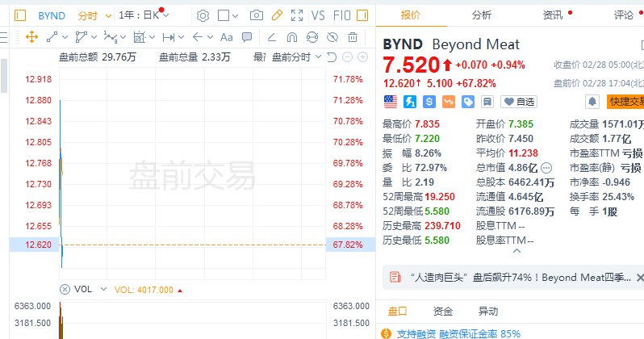Image resolution: width=644 pixels, height=339 pixels.
Task: Select the line segment drawing tool
Action: (52, 37)
